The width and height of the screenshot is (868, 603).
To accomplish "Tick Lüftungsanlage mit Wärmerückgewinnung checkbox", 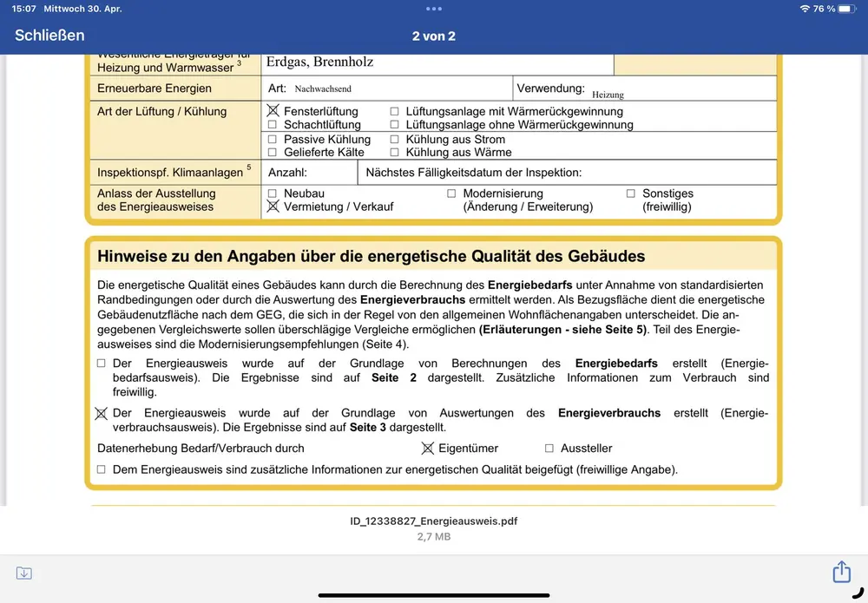I will (394, 111).
